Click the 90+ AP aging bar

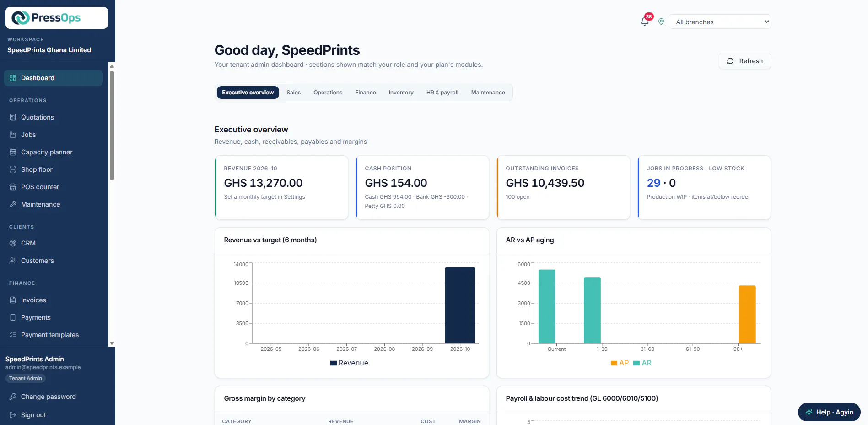tap(747, 315)
